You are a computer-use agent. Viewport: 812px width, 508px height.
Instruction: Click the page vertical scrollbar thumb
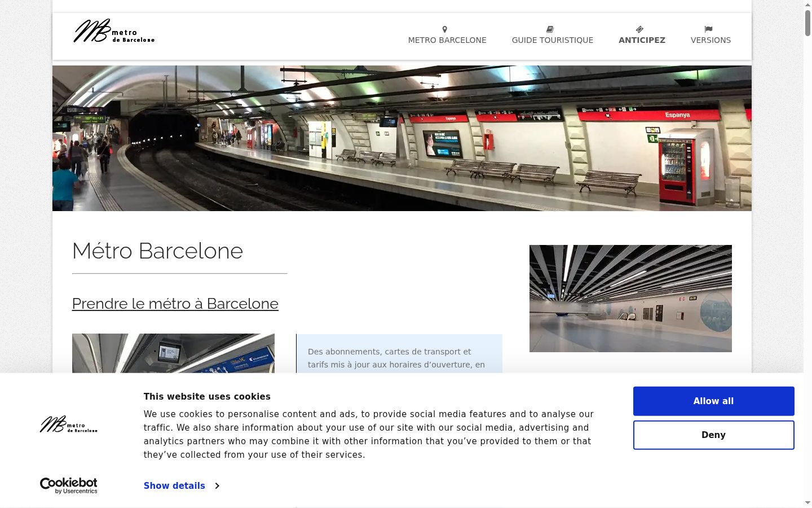(807, 23)
